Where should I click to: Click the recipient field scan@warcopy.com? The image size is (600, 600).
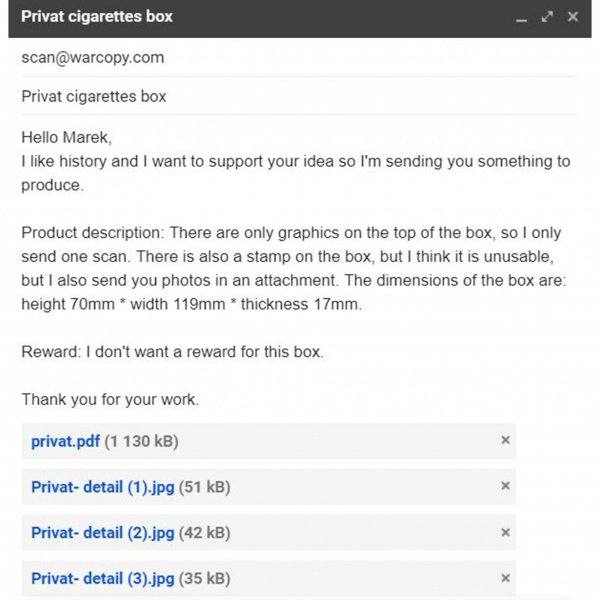(x=92, y=58)
